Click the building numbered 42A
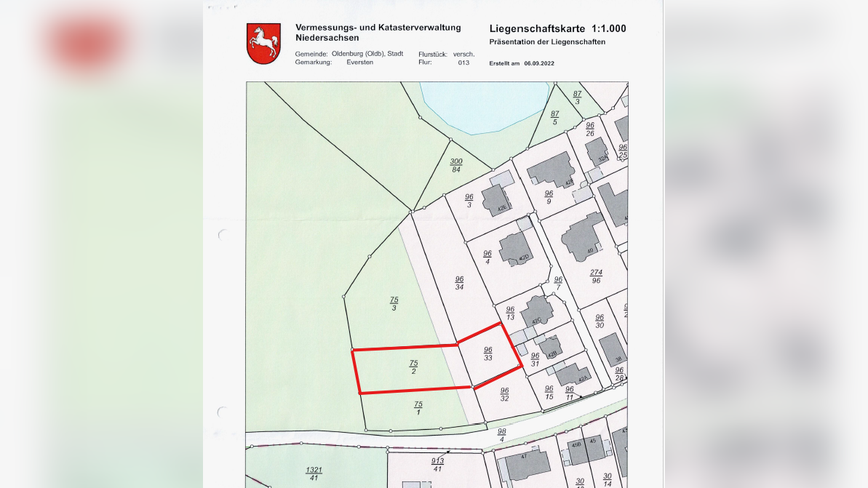 [573, 375]
